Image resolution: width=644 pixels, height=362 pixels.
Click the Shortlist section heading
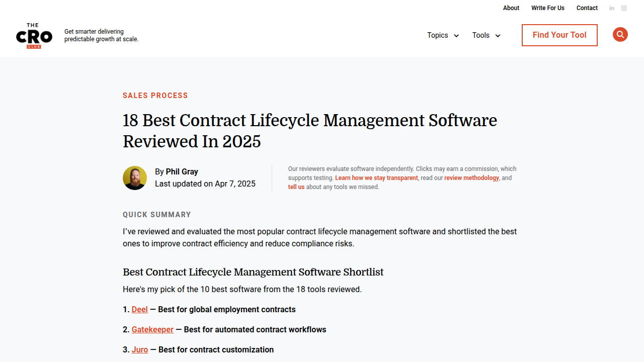tap(253, 272)
